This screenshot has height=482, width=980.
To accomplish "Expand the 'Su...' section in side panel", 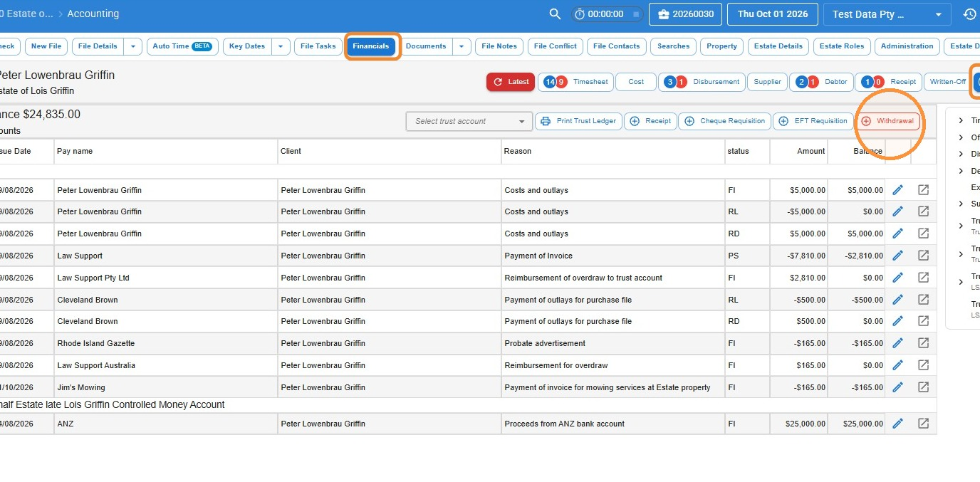I will 961,204.
